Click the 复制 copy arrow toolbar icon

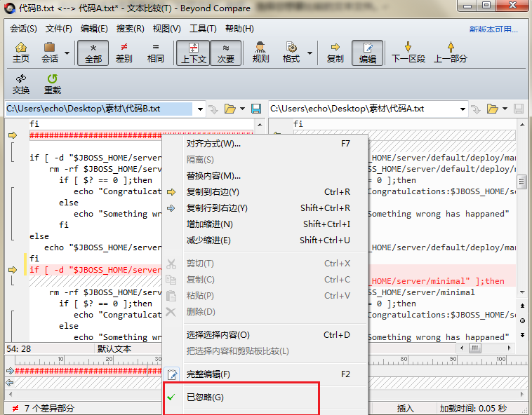click(335, 53)
